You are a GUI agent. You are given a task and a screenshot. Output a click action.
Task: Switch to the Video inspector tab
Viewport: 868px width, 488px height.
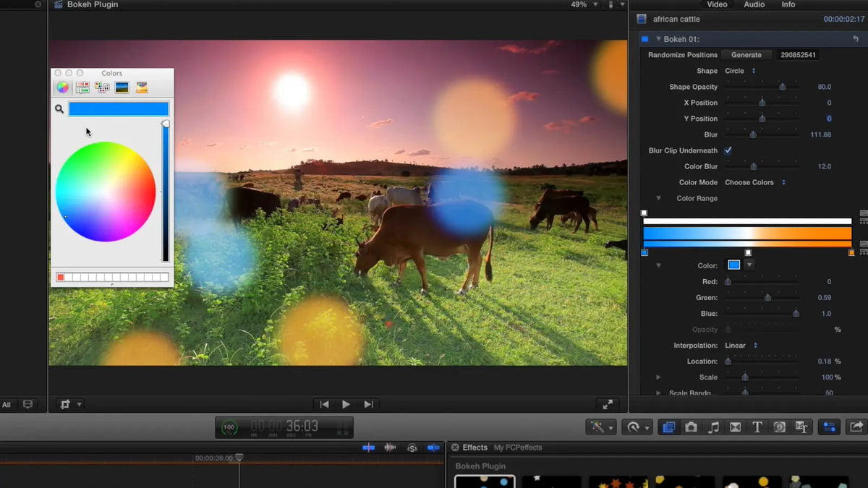(x=717, y=4)
